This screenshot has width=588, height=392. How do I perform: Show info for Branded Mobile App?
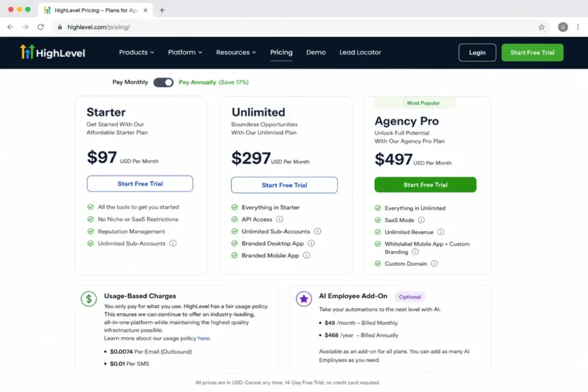tap(307, 255)
